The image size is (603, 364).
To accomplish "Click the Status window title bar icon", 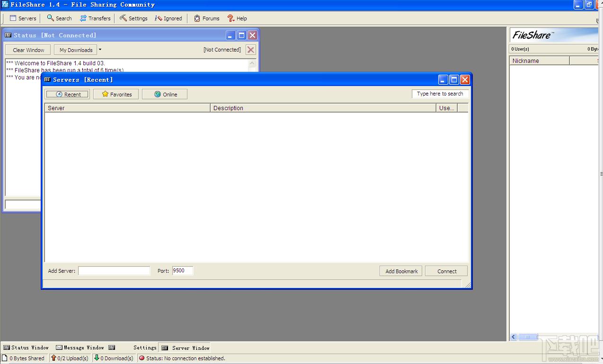I will click(8, 35).
